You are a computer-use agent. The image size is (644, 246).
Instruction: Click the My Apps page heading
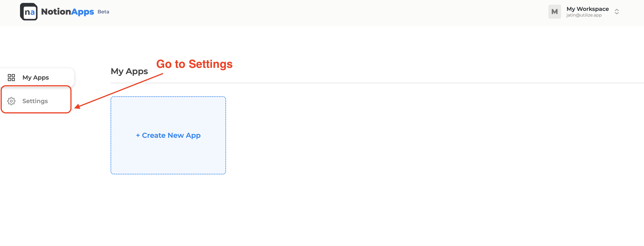click(x=129, y=71)
